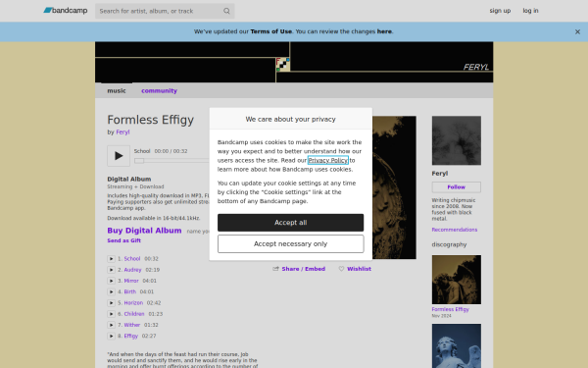Viewport: 588px width, 368px height.
Task: Play the album with the large play button
Action: pyautogui.click(x=119, y=156)
